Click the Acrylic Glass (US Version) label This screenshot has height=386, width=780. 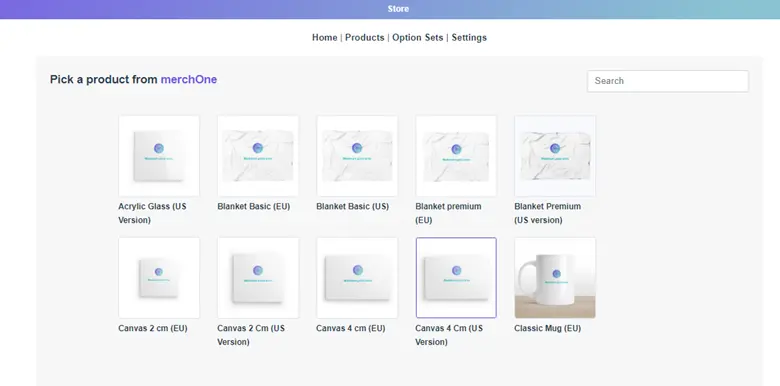(x=152, y=213)
